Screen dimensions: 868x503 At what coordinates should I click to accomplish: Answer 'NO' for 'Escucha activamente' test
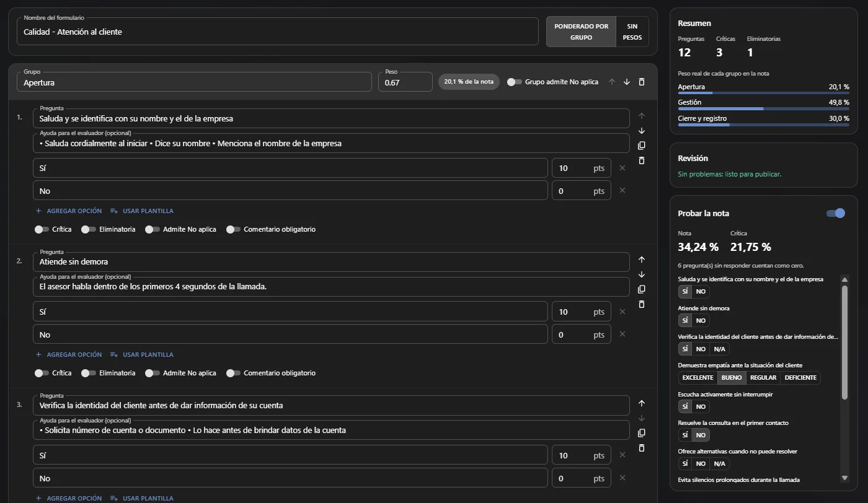701,406
